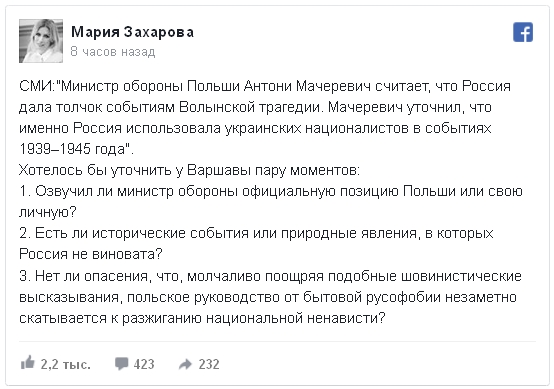Open the Facebook logo icon
Viewport: 554px width, 389px height.
523,32
